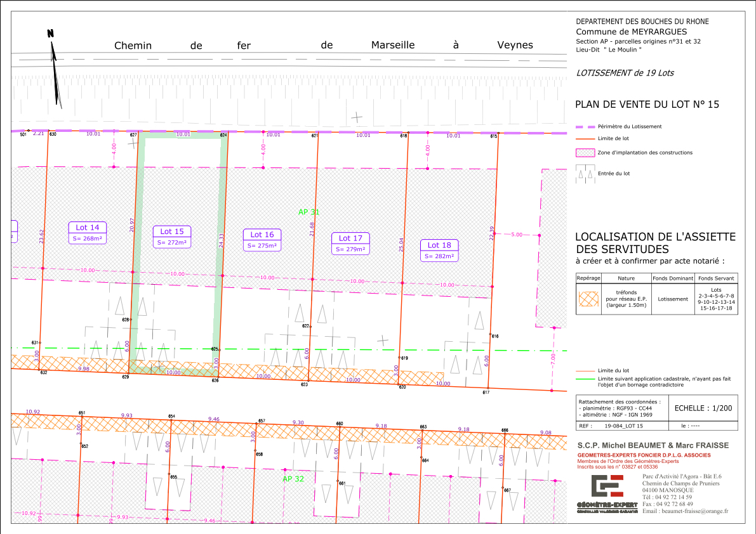Click the boundary length 20.97
The width and height of the screenshot is (756, 534).
(131, 225)
